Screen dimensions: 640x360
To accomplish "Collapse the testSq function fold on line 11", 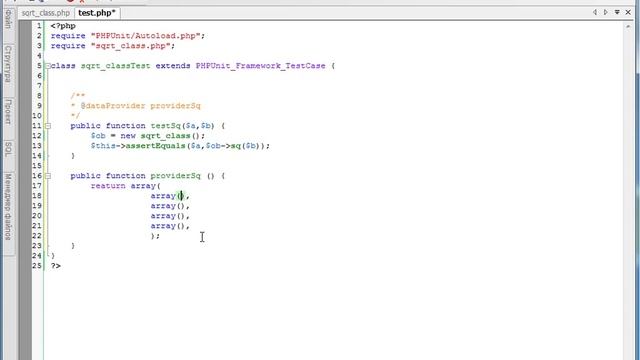I will (48, 126).
